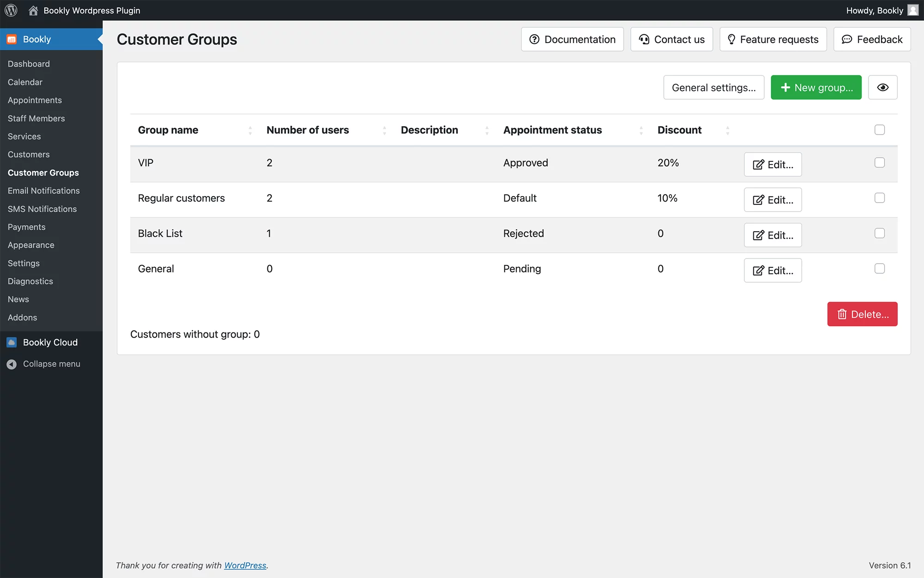The image size is (924, 578).
Task: Open the Documentation button
Action: point(572,39)
